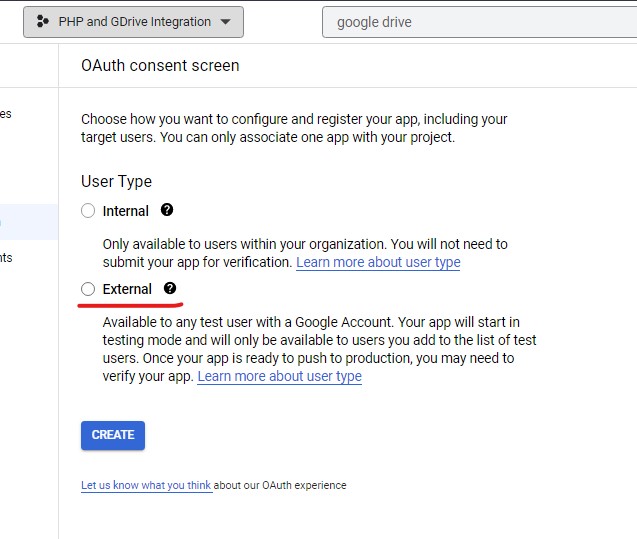Open help icon next to Internal
The width and height of the screenshot is (637, 539).
(167, 210)
